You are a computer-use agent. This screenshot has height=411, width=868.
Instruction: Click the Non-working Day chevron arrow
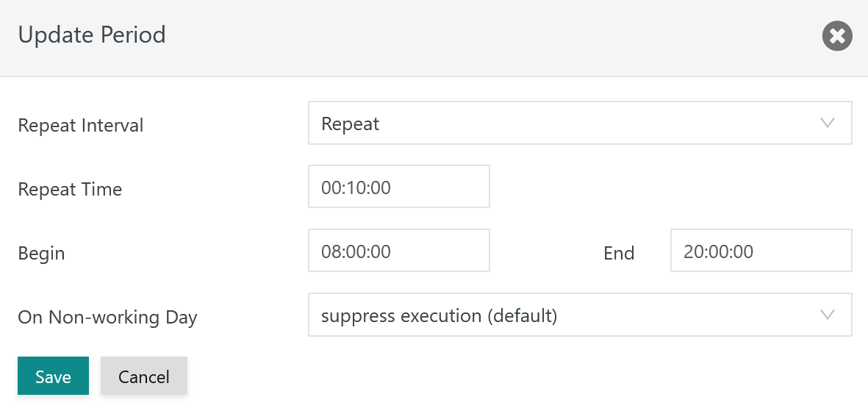tap(827, 315)
